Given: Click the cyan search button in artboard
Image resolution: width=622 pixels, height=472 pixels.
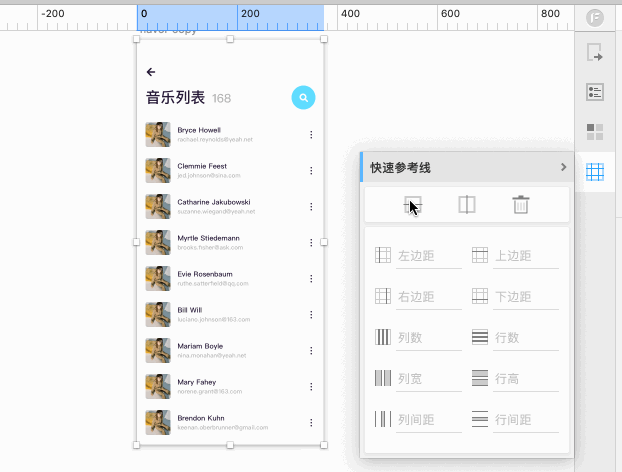Looking at the screenshot, I should pyautogui.click(x=303, y=98).
